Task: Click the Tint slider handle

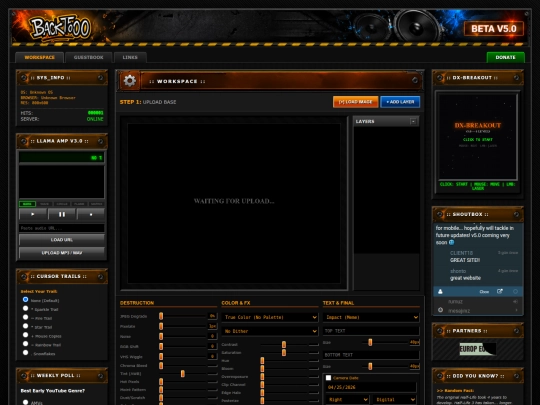Action: coord(183,374)
